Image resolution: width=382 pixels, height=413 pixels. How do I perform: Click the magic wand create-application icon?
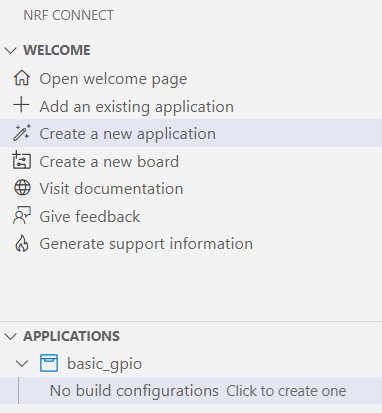[x=22, y=133]
